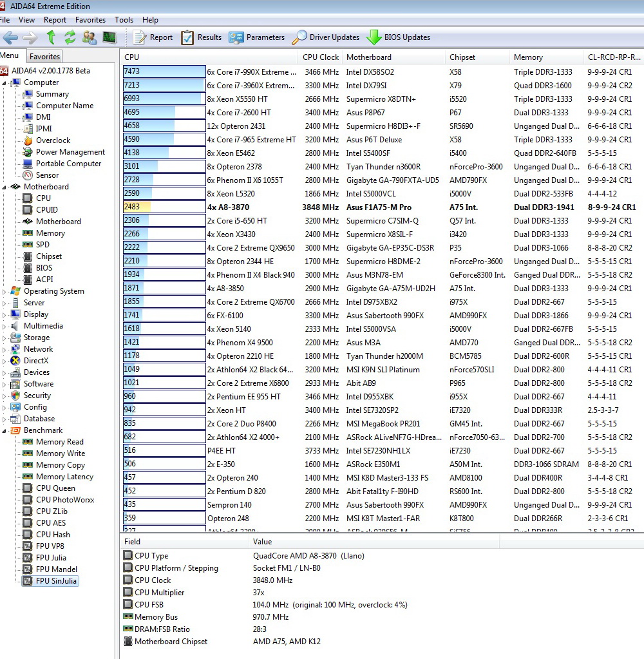Expand the Network tree node

coord(5,349)
